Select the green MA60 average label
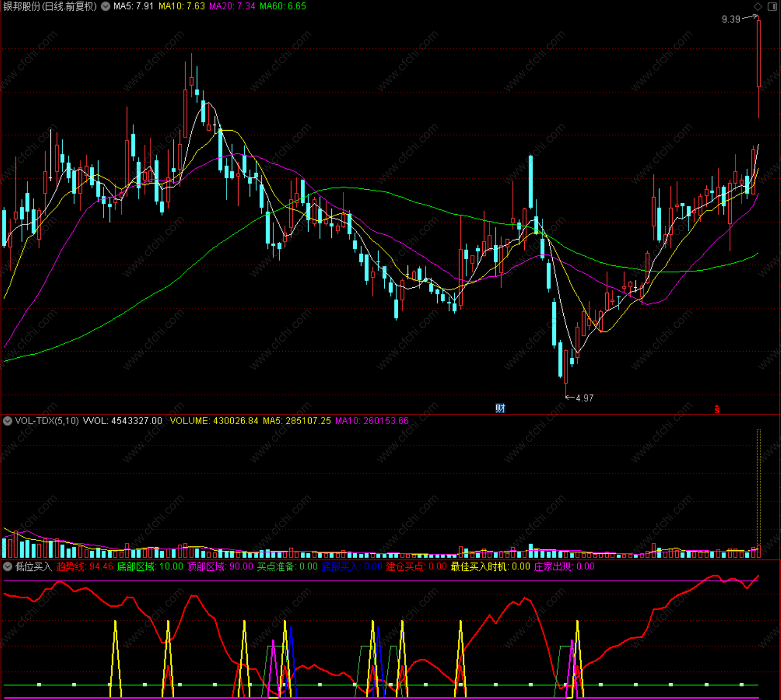 click(283, 6)
